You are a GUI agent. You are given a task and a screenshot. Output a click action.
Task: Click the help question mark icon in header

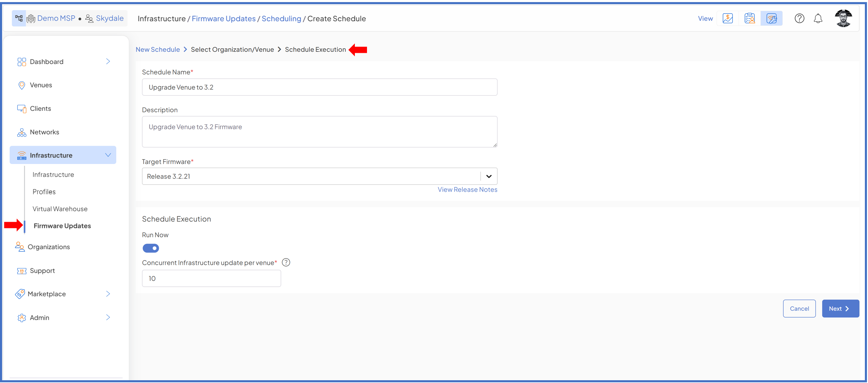point(799,18)
